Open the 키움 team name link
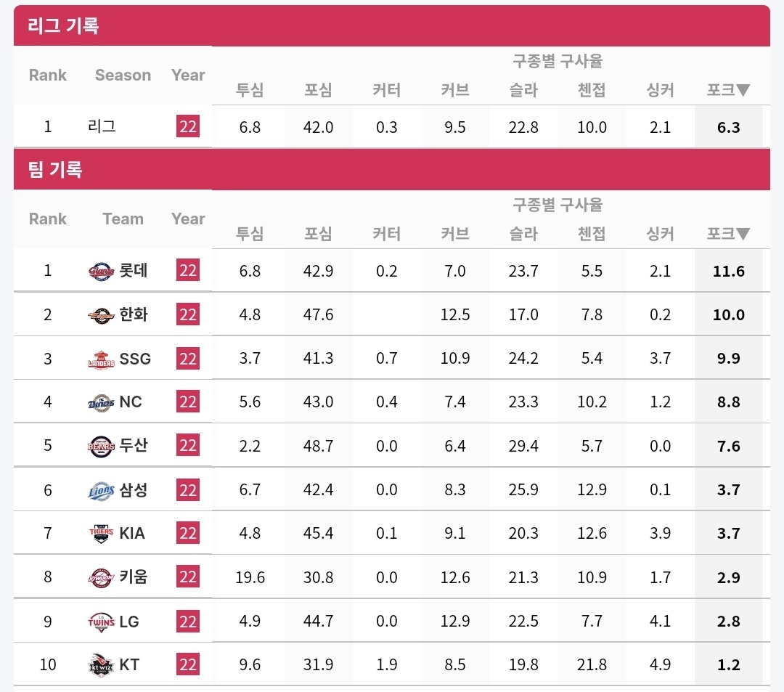784x692 pixels. tap(134, 577)
